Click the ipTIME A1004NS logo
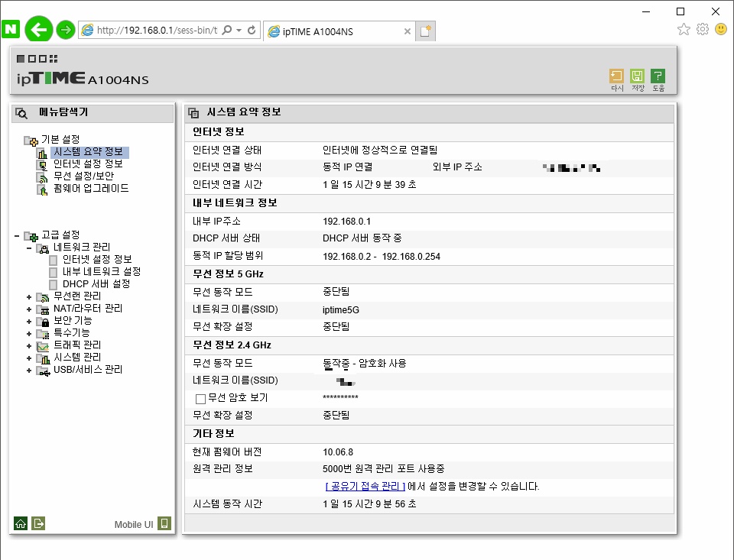Image resolution: width=734 pixels, height=560 pixels. click(83, 78)
